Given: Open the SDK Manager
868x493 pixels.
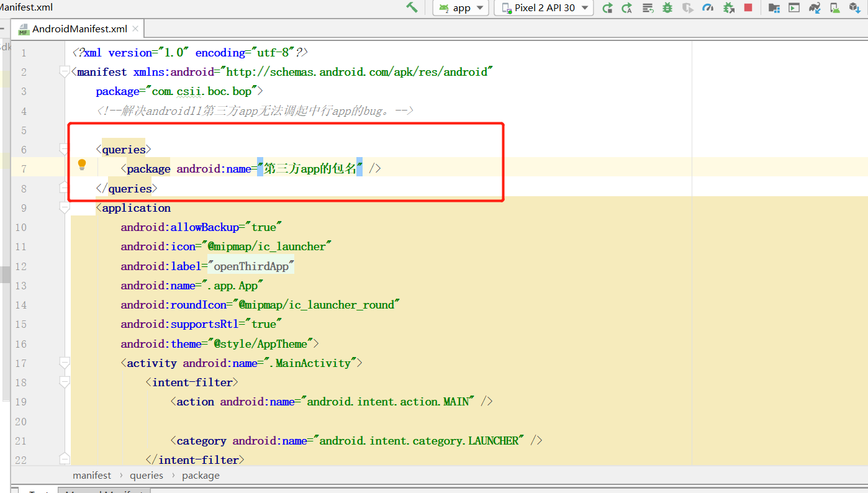Looking at the screenshot, I should 854,8.
